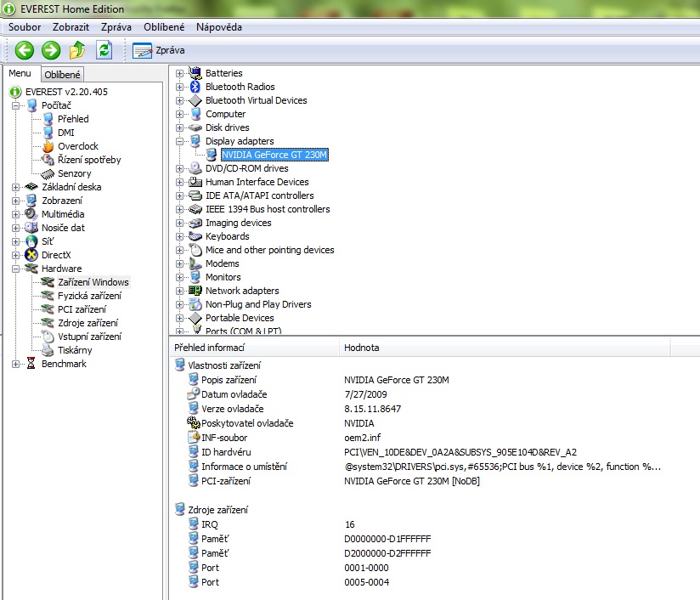Image resolution: width=700 pixels, height=600 pixels.
Task: Click the Datum ovladače icon
Action: pos(194,393)
